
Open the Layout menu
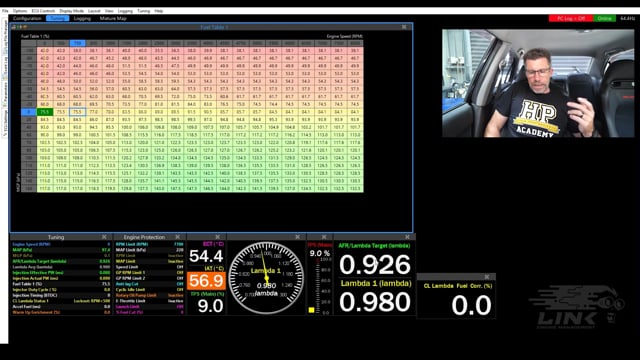pos(94,11)
